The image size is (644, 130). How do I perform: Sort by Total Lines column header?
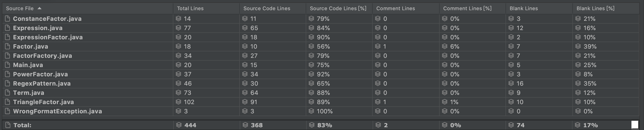click(190, 9)
